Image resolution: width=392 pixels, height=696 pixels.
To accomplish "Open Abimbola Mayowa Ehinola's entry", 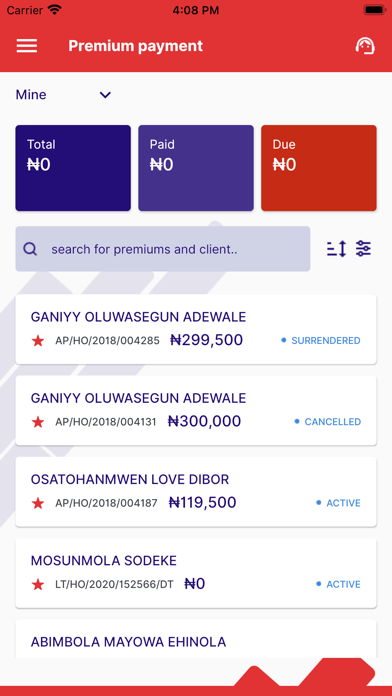I will (x=196, y=639).
